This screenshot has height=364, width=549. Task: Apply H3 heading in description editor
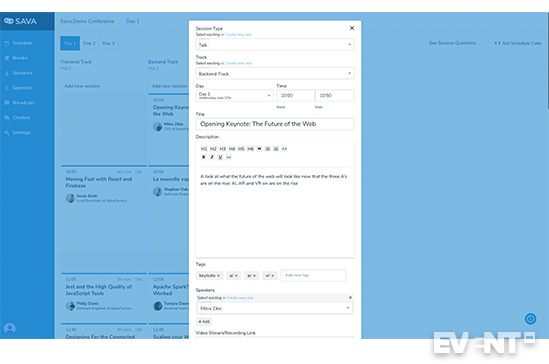pos(222,149)
